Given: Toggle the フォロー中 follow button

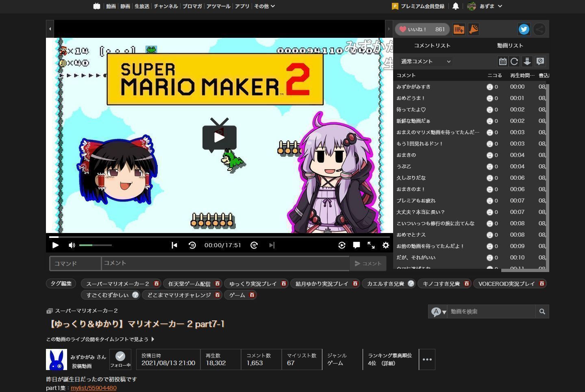Looking at the screenshot, I should 120,359.
